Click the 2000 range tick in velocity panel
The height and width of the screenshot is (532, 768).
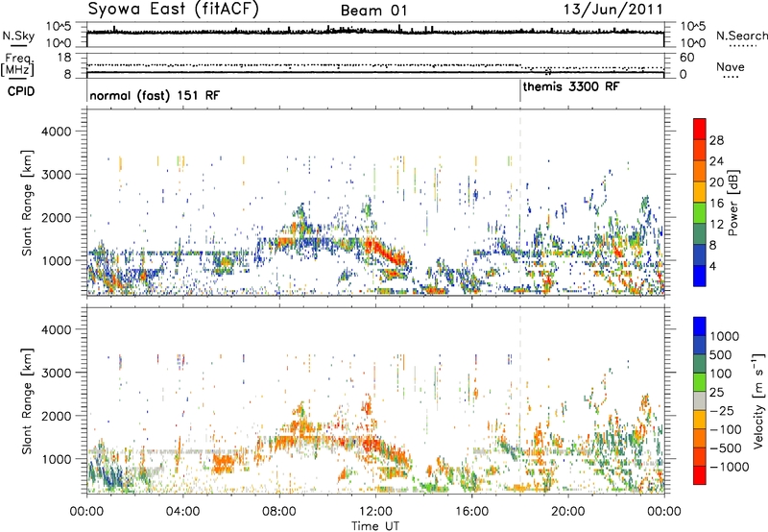coord(58,416)
